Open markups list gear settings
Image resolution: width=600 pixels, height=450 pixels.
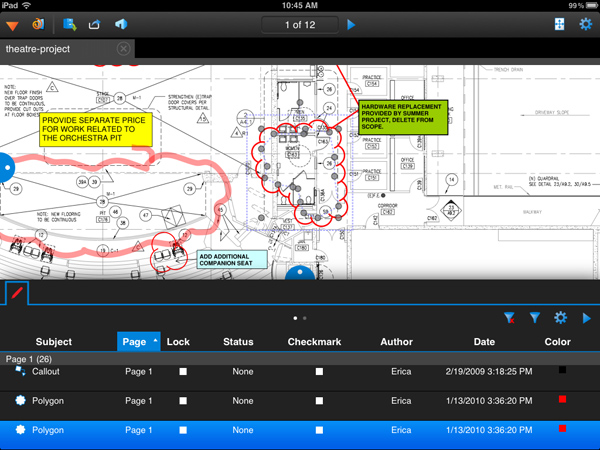click(560, 318)
